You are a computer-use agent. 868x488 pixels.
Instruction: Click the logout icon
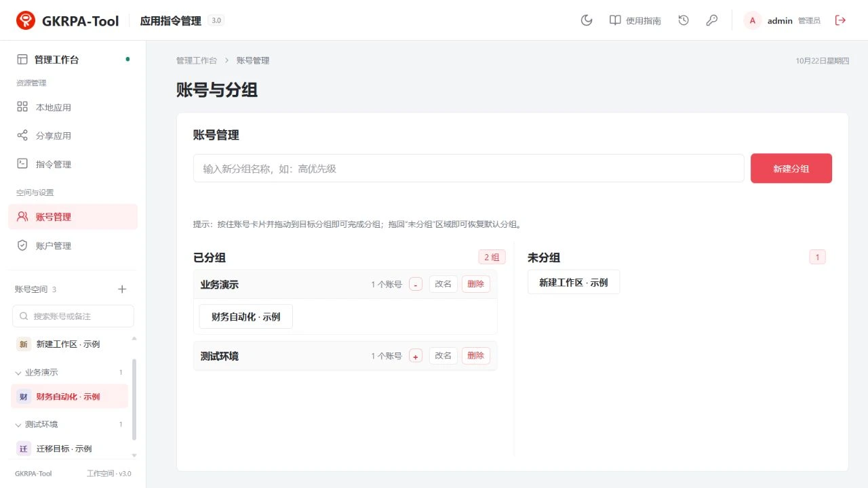(841, 20)
